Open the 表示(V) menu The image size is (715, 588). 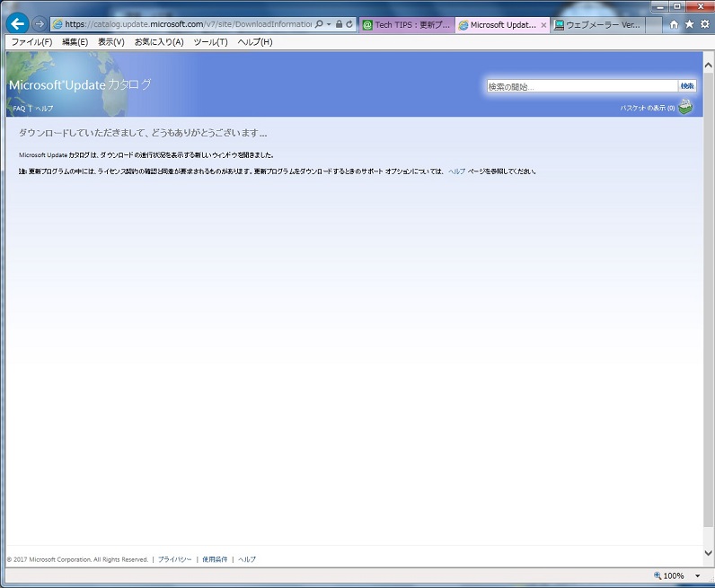[x=110, y=42]
